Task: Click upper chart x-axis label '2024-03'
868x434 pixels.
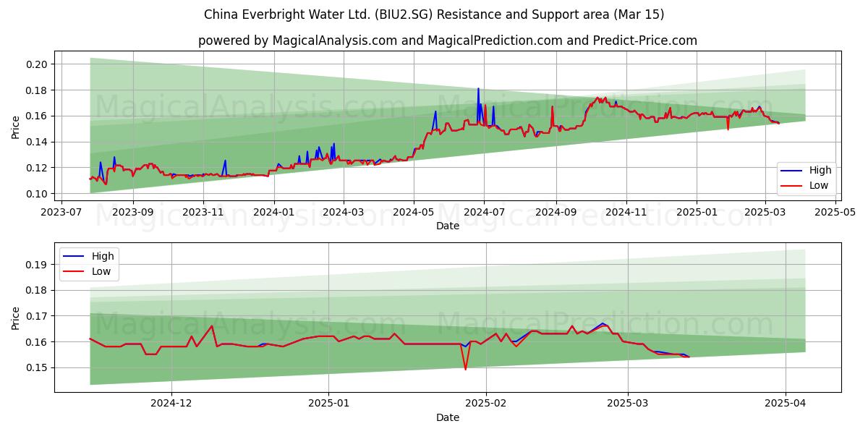Action: click(x=343, y=213)
